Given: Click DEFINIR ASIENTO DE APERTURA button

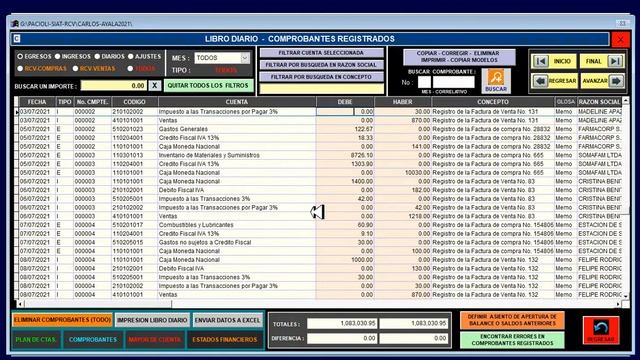Looking at the screenshot, I should pyautogui.click(x=512, y=320).
